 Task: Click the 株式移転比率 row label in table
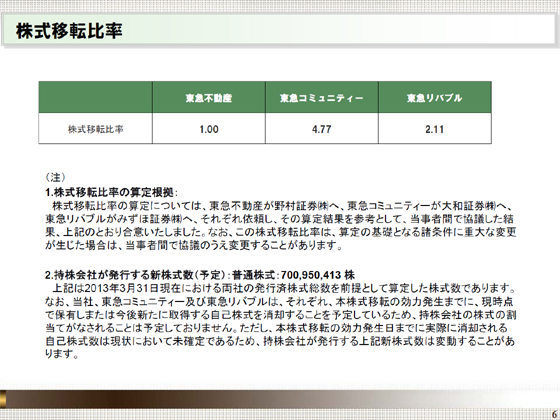tap(96, 129)
